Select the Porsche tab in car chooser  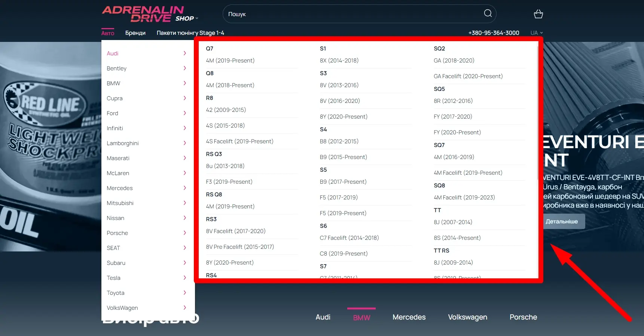coord(523,317)
